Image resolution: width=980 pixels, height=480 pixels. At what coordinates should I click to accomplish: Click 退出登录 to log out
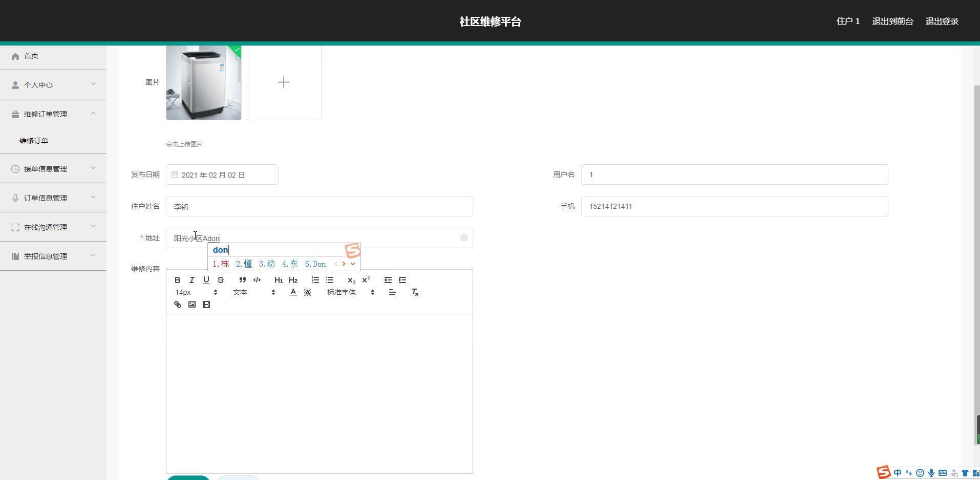(x=942, y=21)
